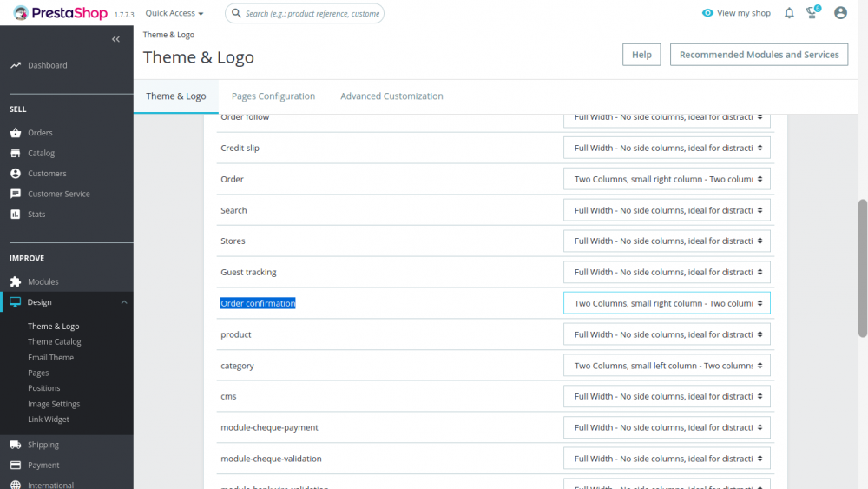
Task: Open layout dropdown for Credit slip
Action: tap(667, 148)
